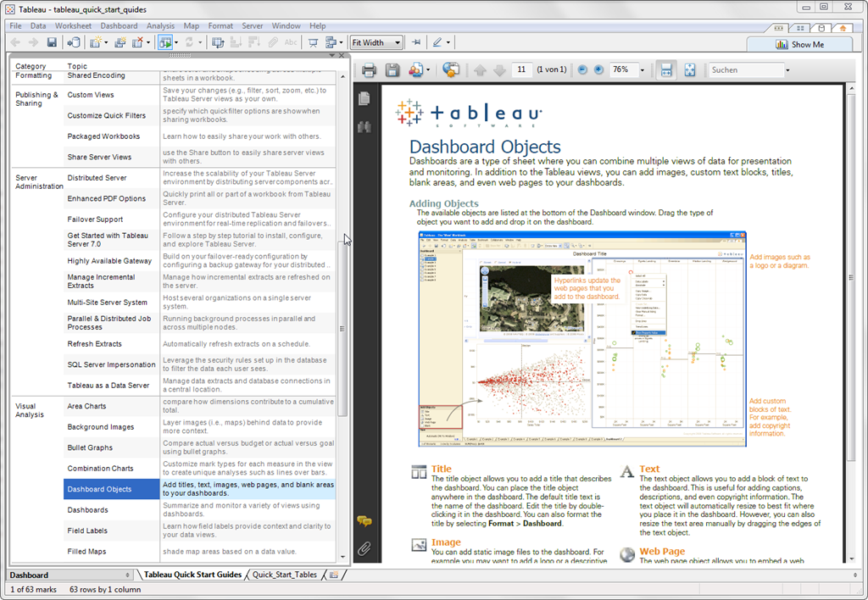Click the Custom Views topic
Viewport: 868px width, 600px height.
tap(91, 95)
